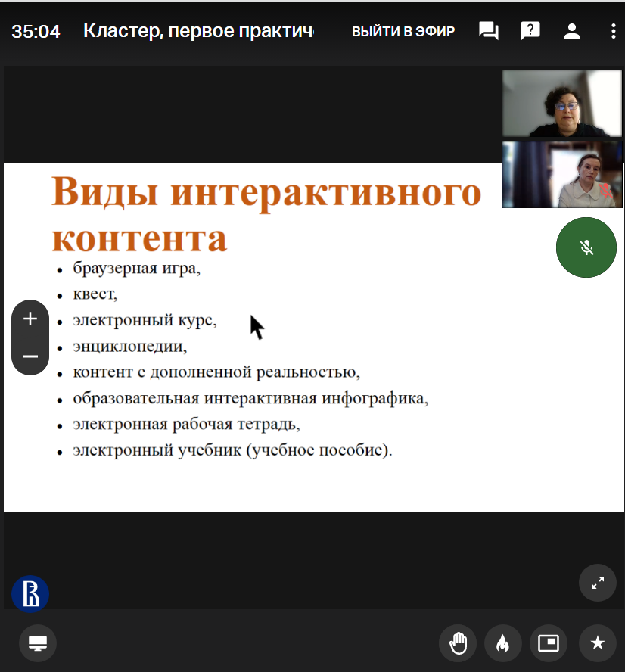Screen dimensions: 625x672
Task: Expand the presentation to fullscreen
Action: tap(597, 583)
